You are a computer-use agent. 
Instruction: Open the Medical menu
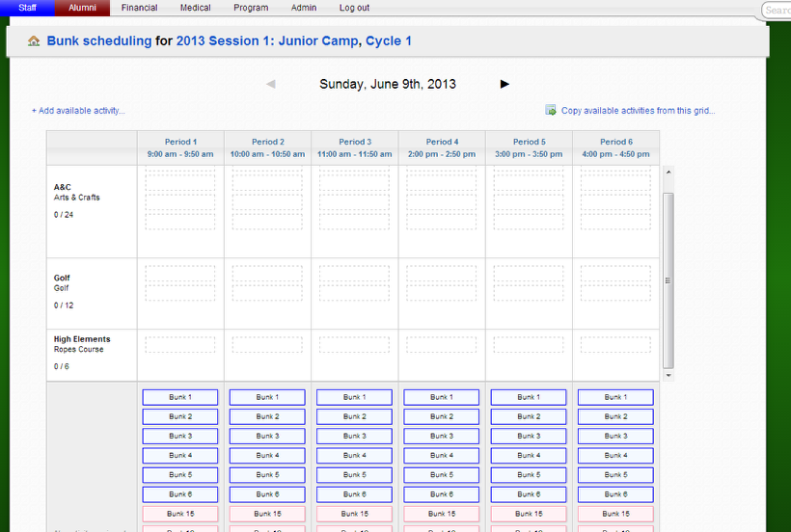pyautogui.click(x=195, y=8)
